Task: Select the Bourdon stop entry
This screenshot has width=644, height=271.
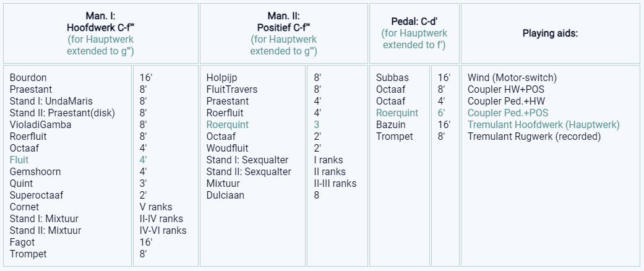Action: pos(28,78)
